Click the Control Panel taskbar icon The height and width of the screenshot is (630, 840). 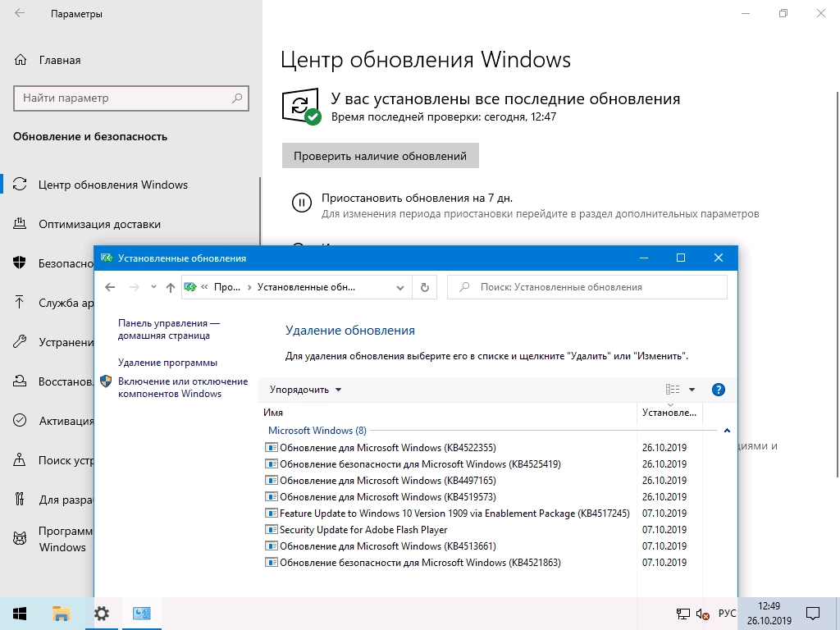pos(141,614)
